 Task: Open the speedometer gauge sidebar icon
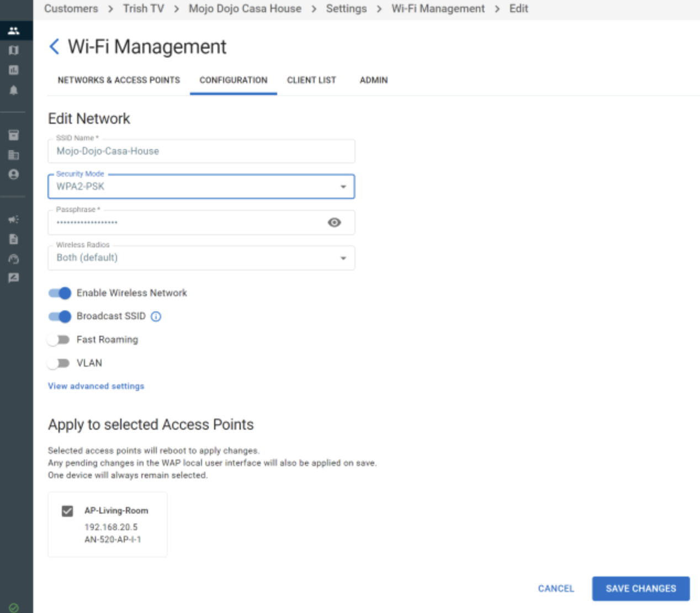(x=14, y=259)
